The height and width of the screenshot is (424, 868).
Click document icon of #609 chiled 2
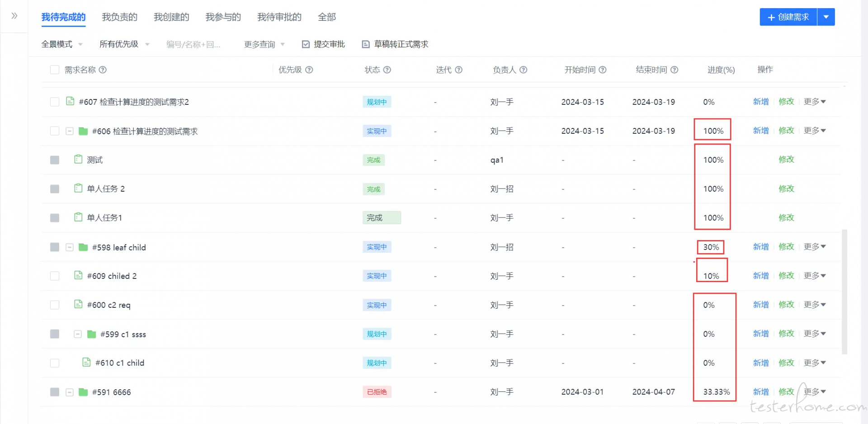pos(78,275)
